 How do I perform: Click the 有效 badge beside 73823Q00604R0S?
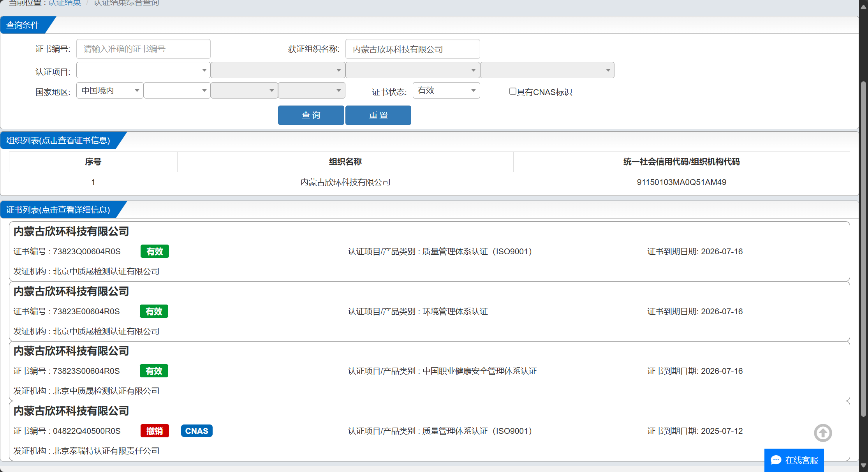click(155, 251)
